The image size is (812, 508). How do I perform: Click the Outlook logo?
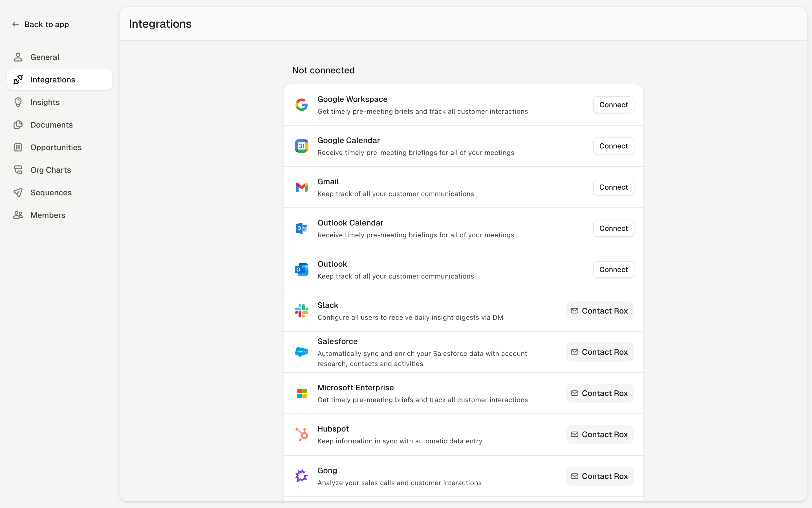[x=302, y=270]
